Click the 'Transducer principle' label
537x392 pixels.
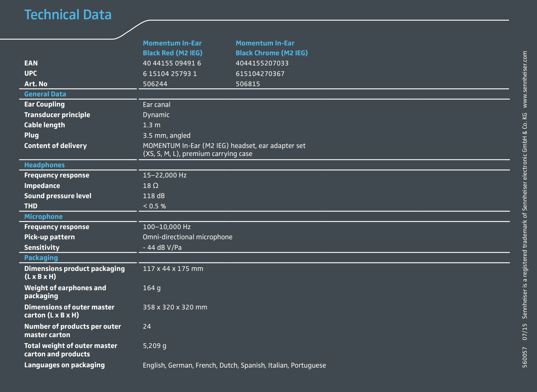coord(57,115)
